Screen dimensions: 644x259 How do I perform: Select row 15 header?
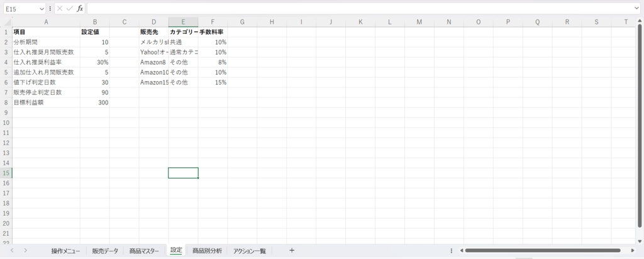tap(6, 173)
